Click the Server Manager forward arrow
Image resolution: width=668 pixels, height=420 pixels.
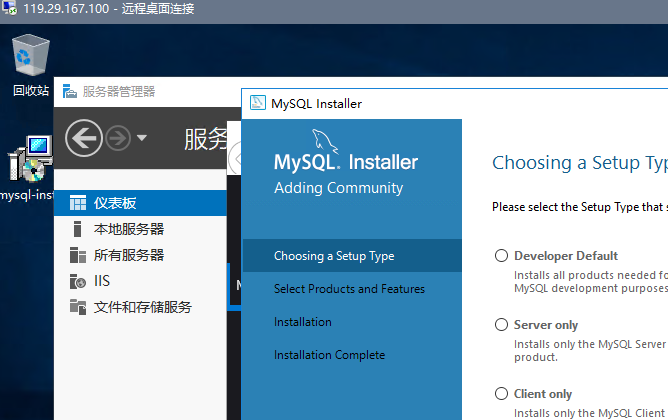118,137
